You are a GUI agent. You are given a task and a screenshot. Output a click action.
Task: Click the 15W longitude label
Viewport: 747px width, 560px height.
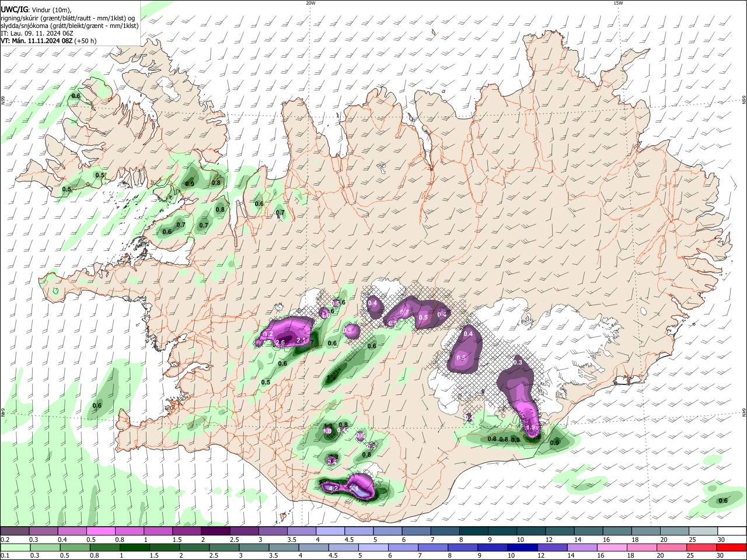click(x=618, y=3)
